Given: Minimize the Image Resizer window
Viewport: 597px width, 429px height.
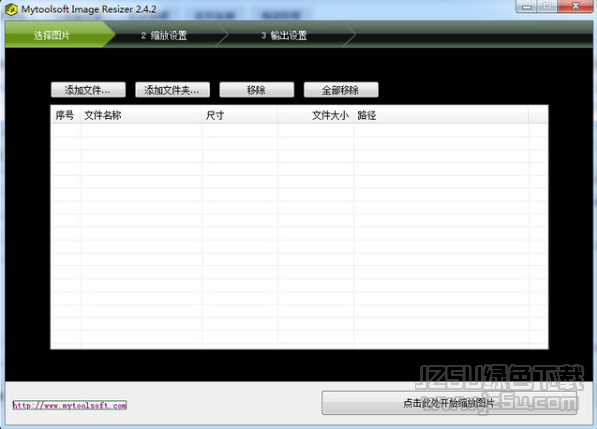Looking at the screenshot, I should tap(527, 6).
